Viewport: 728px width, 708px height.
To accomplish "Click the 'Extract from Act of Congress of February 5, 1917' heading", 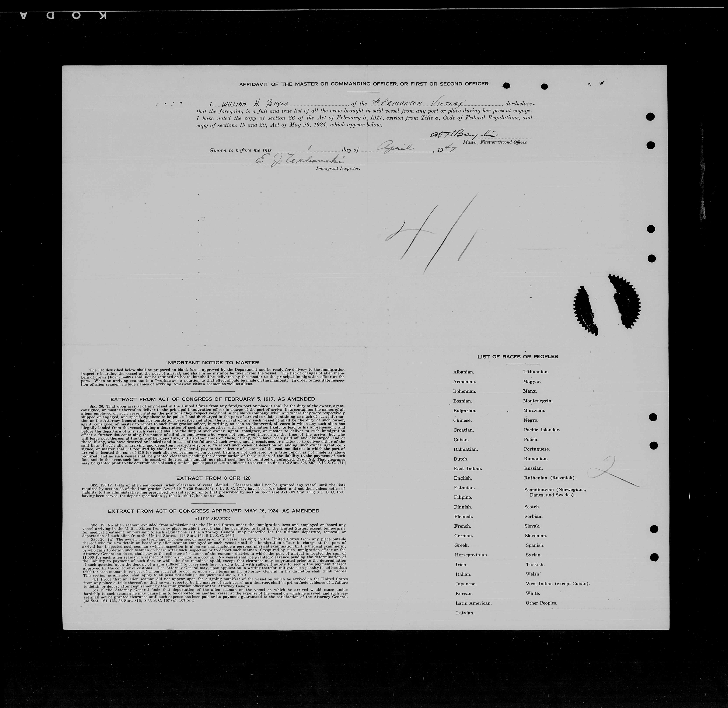I will 213,399.
